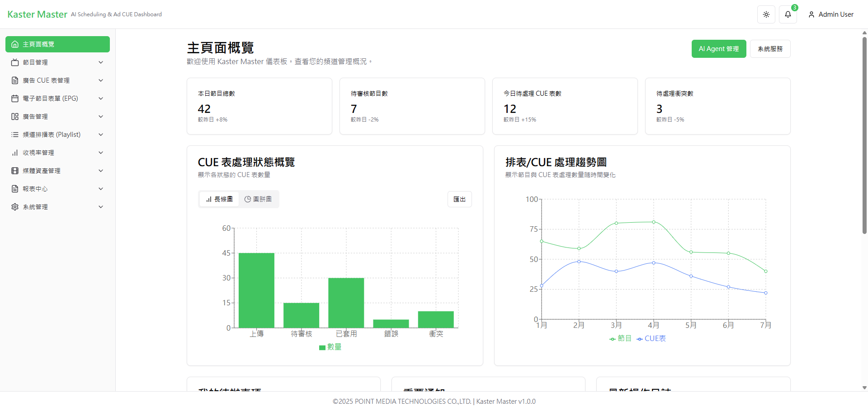Expand the 電子節目表單 (EPG) chevron
This screenshot has height=411, width=868.
[101, 98]
